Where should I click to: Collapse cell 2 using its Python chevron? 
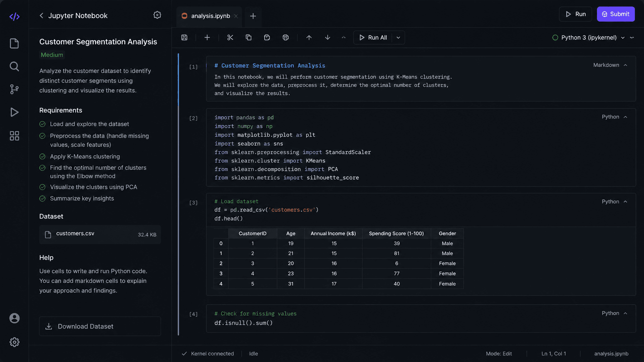(x=625, y=117)
